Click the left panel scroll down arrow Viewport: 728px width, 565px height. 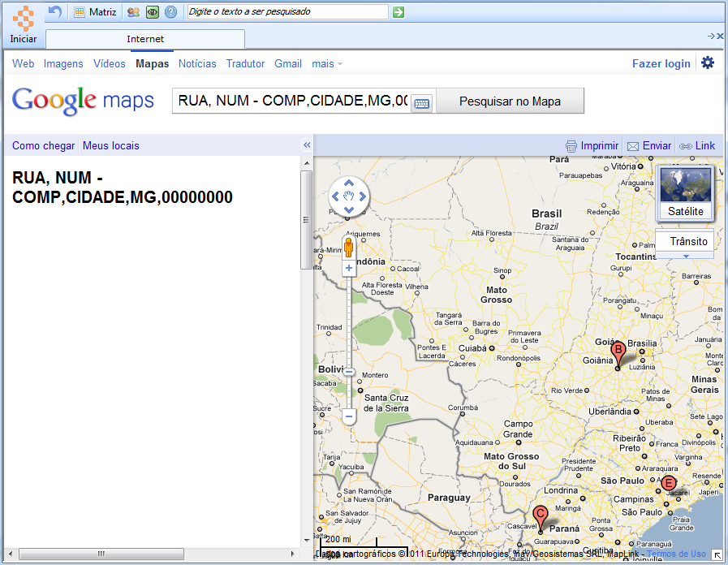[307, 540]
